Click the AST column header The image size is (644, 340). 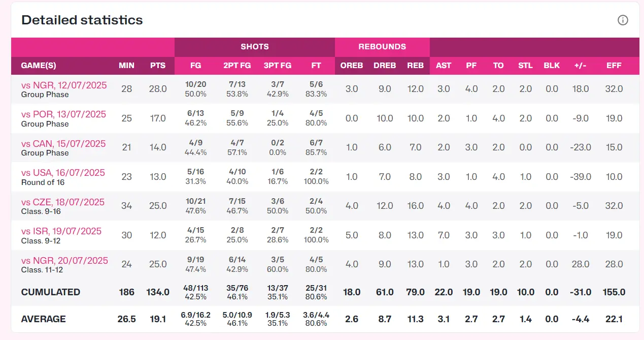pos(444,66)
